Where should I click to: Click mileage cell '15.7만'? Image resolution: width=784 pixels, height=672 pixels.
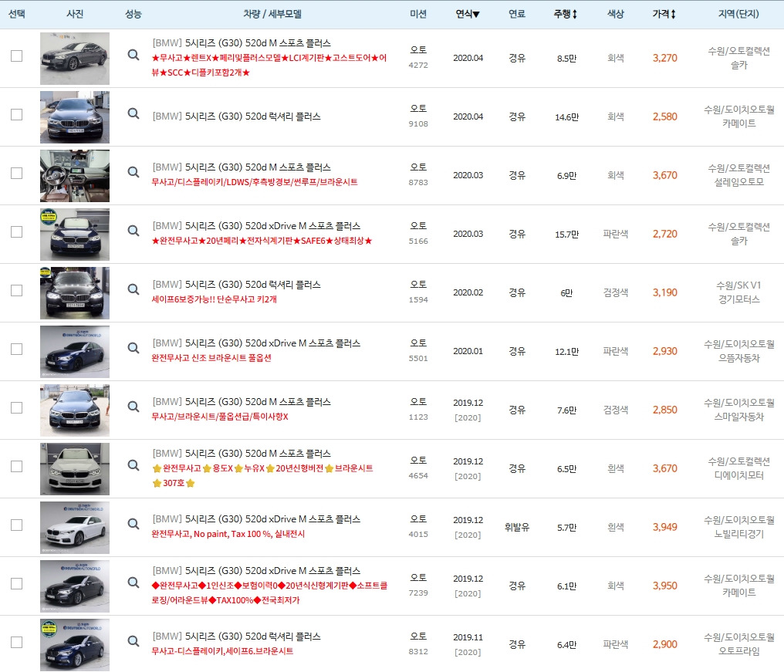pos(566,234)
